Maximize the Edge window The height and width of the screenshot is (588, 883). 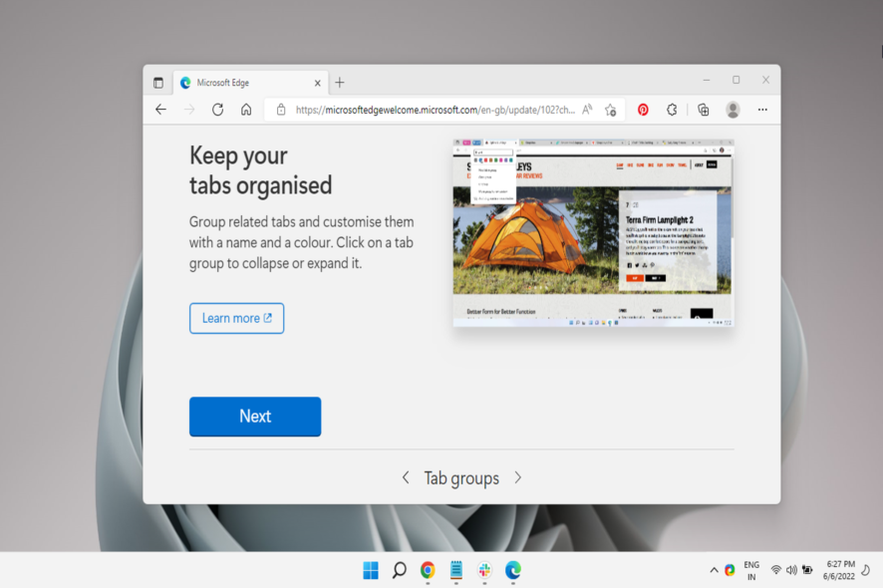point(736,80)
